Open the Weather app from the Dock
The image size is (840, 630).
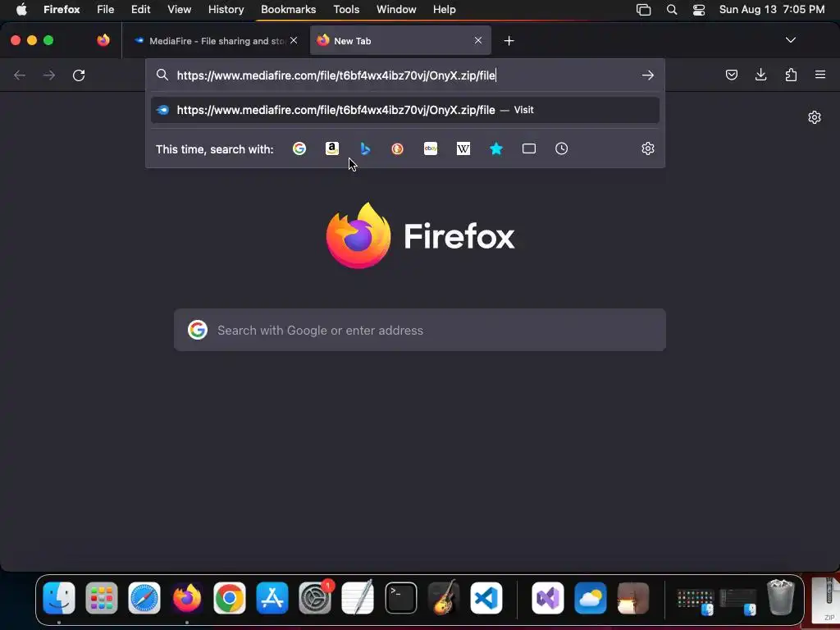click(x=591, y=598)
